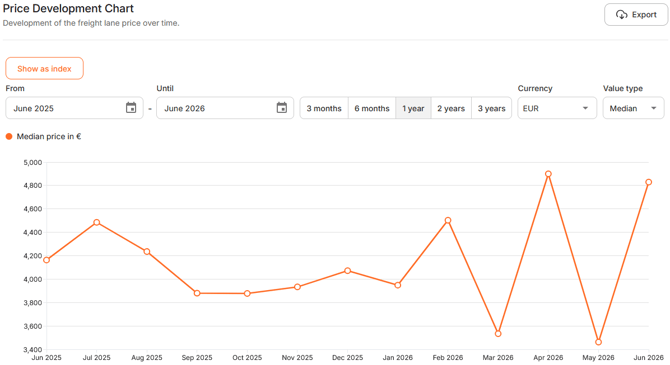
Task: Click the Export cloud download icon
Action: (x=621, y=15)
